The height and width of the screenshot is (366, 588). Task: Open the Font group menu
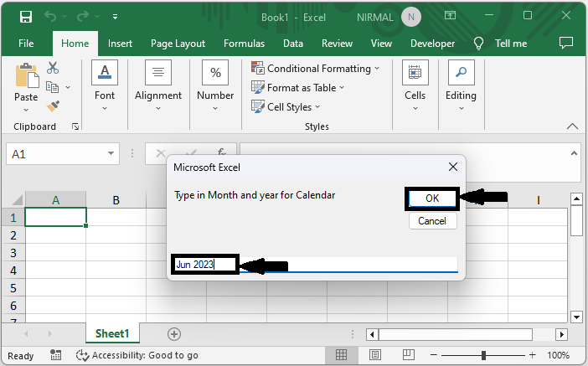click(105, 86)
